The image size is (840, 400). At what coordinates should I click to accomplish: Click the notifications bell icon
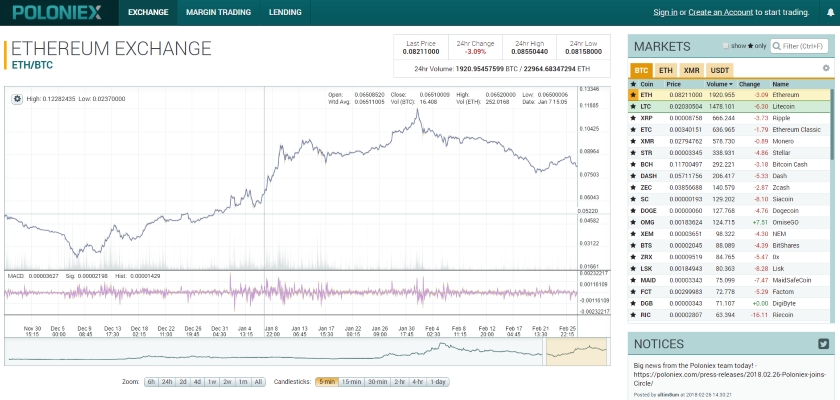point(830,12)
